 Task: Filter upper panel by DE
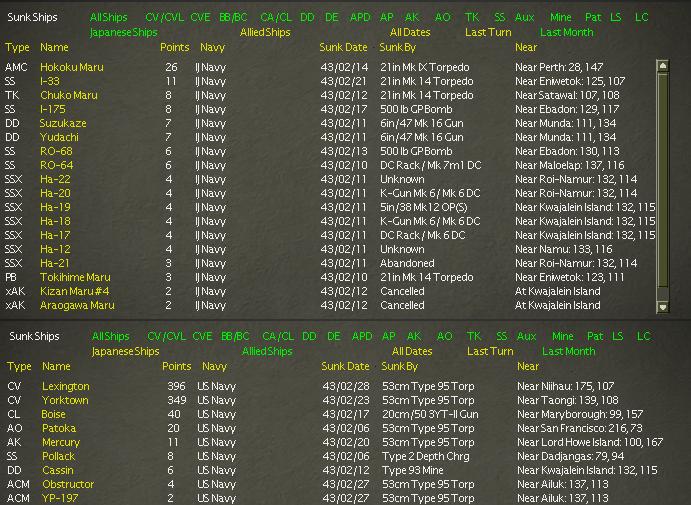[332, 17]
